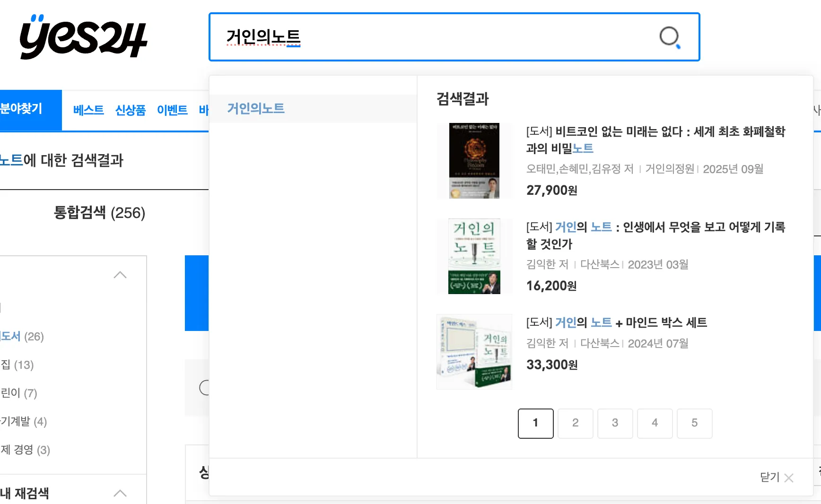Click the search input field
Screen dimensions: 821x504
point(426,37)
